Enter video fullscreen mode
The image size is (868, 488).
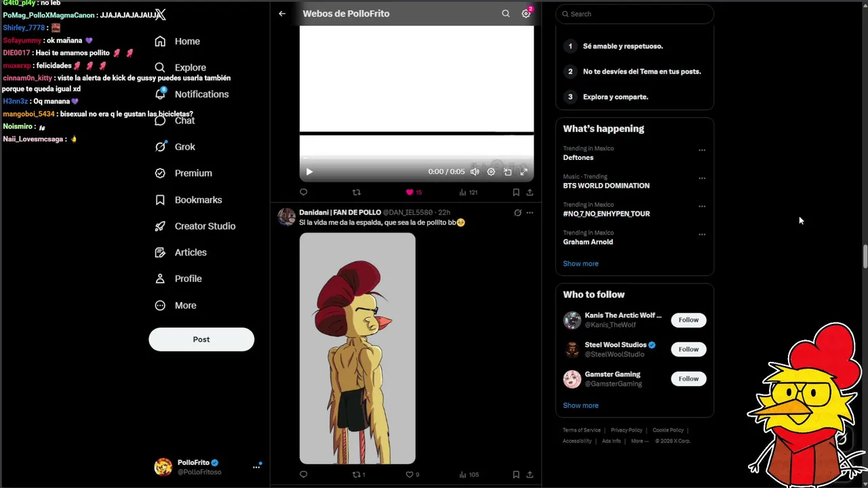point(524,172)
